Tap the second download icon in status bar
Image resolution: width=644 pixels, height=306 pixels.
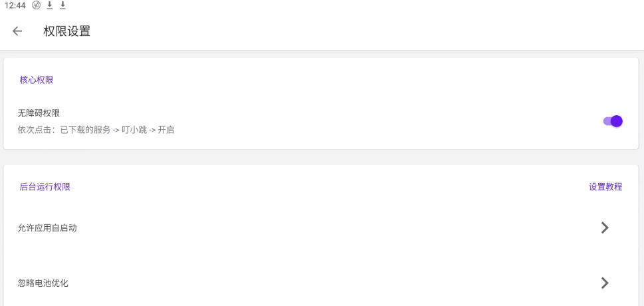click(x=63, y=5)
